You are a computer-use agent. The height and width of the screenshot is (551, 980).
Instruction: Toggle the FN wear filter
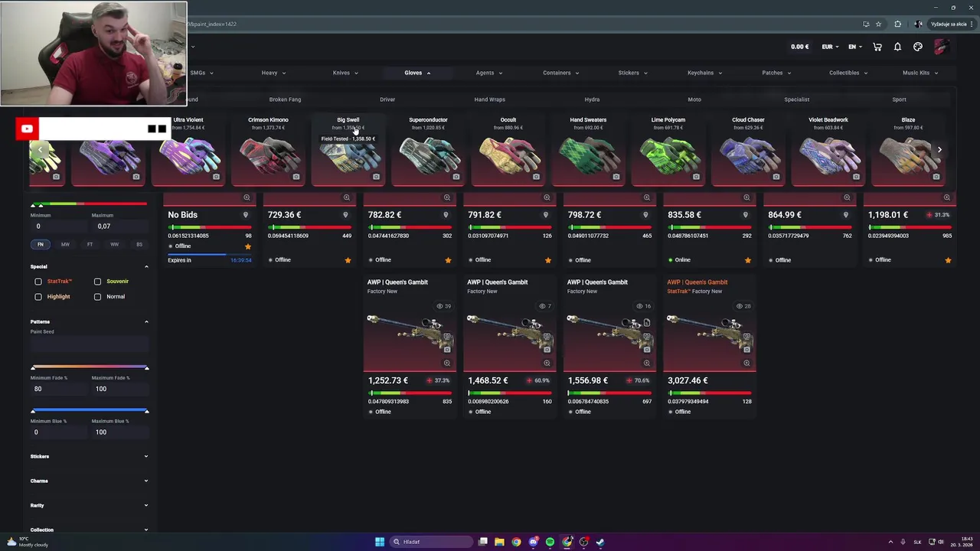(x=41, y=244)
